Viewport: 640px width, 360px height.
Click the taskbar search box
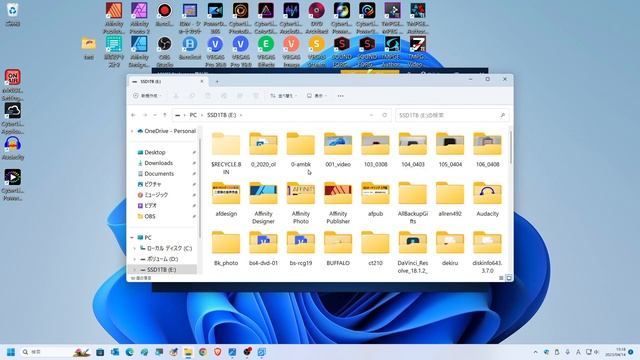(55, 352)
